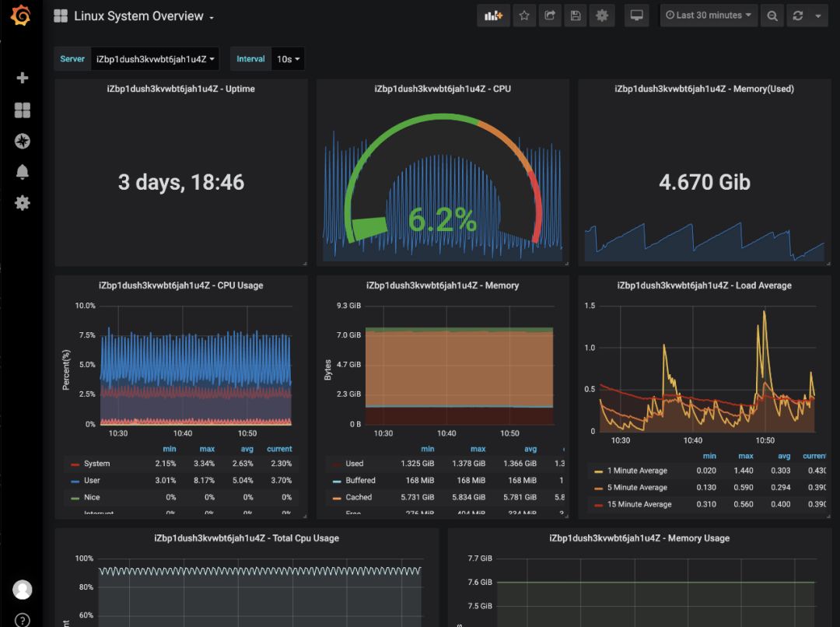The image size is (840, 627).
Task: Save the dashboard with disk icon
Action: click(576, 16)
